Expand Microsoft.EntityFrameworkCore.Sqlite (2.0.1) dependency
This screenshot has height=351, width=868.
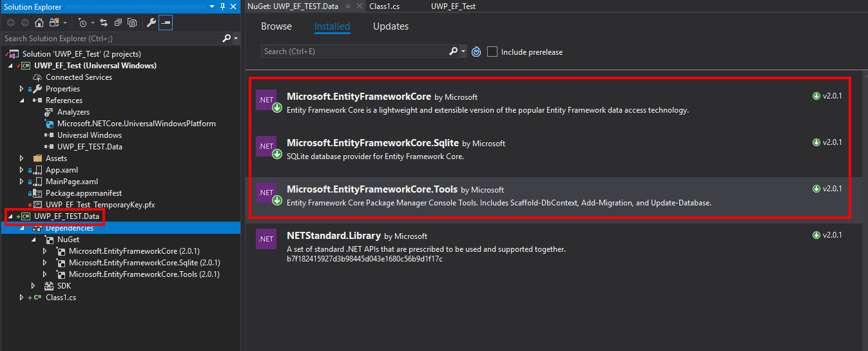(44, 263)
